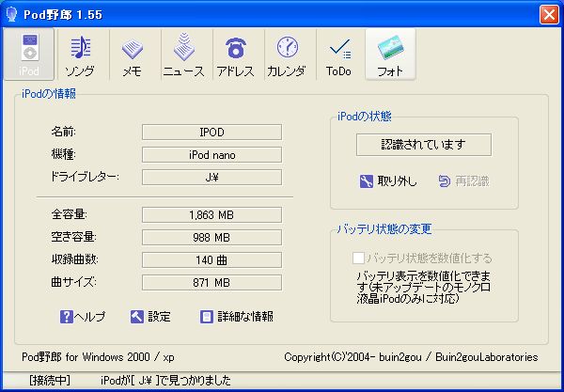Click Pod野郎 for Windows 2000 / xp text

(98, 357)
